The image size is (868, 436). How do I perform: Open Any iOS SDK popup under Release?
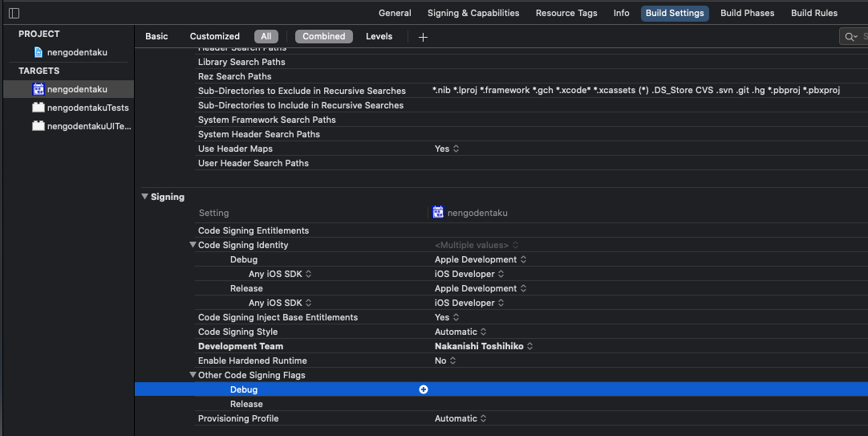point(280,303)
